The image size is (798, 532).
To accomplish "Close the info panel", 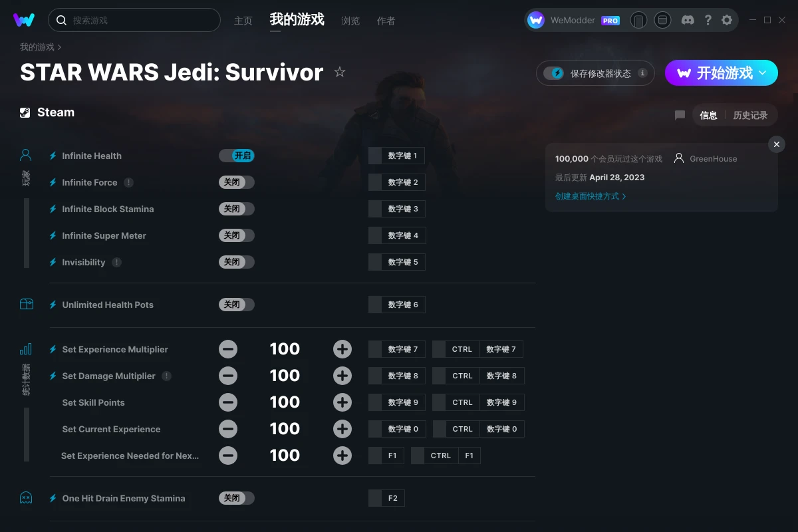I will point(777,144).
